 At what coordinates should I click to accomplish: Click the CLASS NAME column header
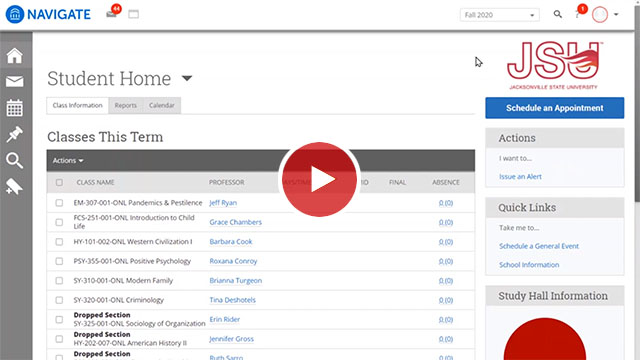[x=96, y=182]
